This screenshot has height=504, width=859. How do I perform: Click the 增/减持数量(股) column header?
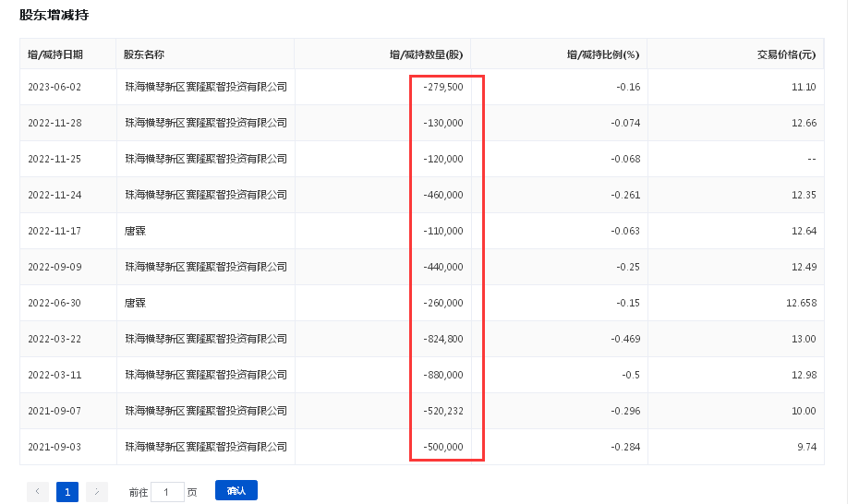[x=426, y=54]
